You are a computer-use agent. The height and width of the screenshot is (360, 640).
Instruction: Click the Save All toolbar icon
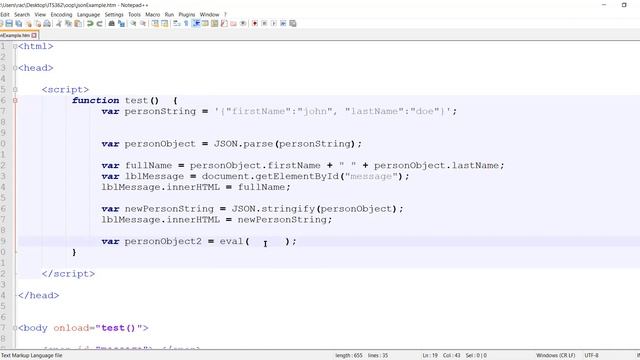pyautogui.click(x=19, y=24)
